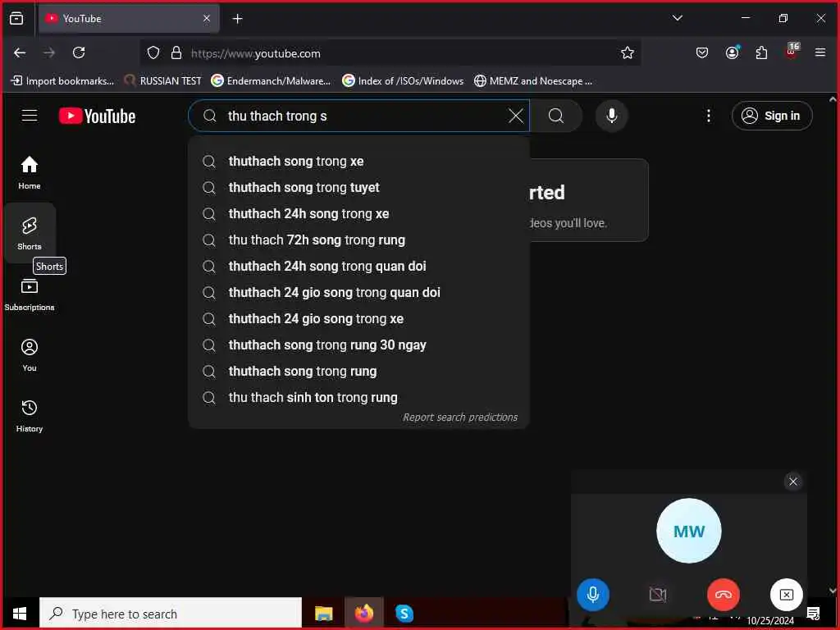Open History in the sidebar

pos(30,415)
